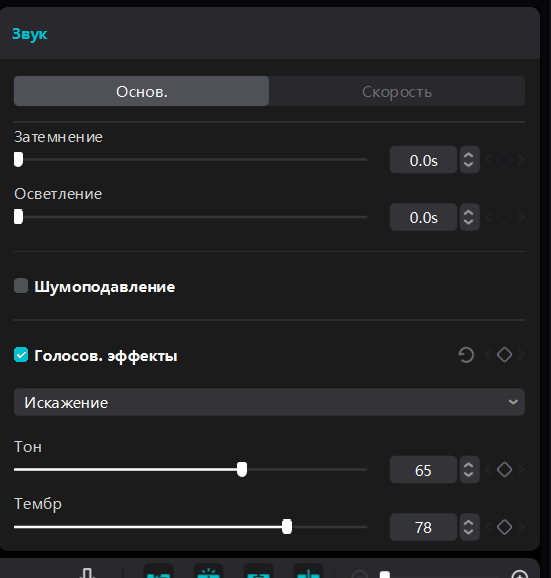This screenshot has height=578, width=551.
Task: Click the Тон slider handle
Action: (x=242, y=470)
